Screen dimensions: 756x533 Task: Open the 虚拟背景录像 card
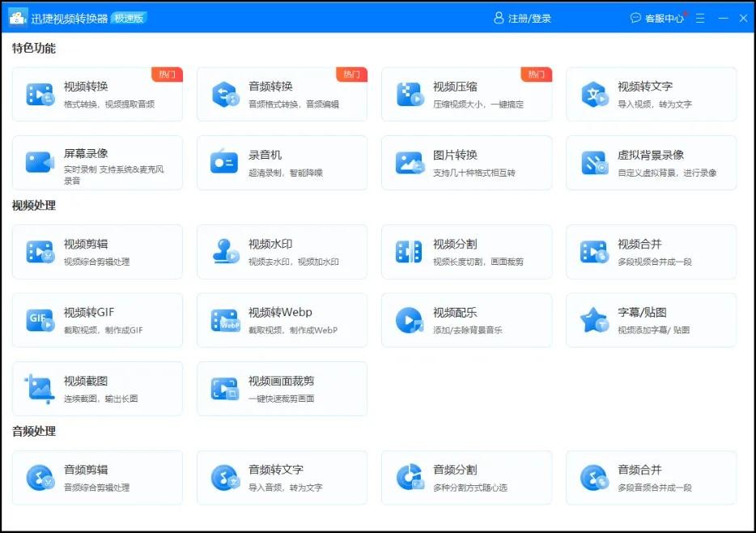pos(651,162)
